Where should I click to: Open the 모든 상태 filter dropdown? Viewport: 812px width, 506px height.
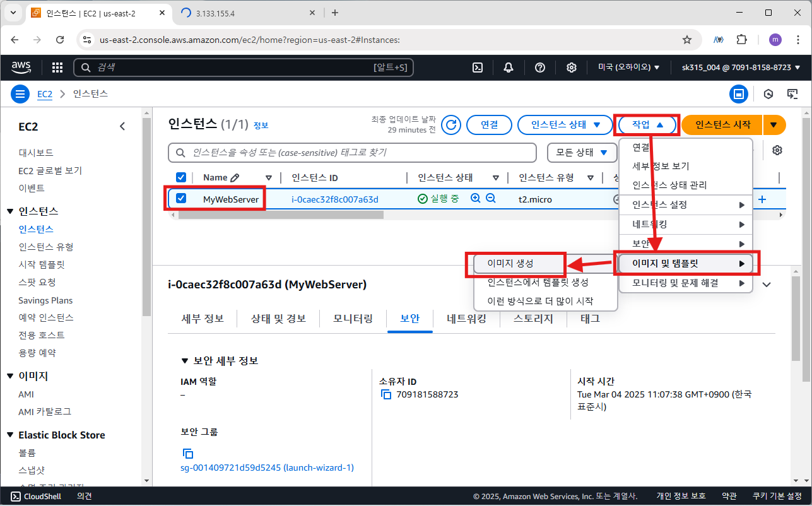tap(582, 152)
